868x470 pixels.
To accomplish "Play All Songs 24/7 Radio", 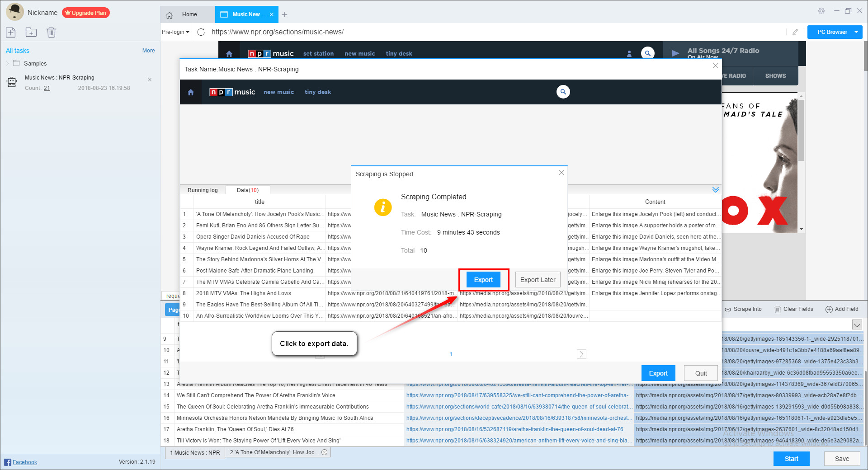I will click(675, 53).
